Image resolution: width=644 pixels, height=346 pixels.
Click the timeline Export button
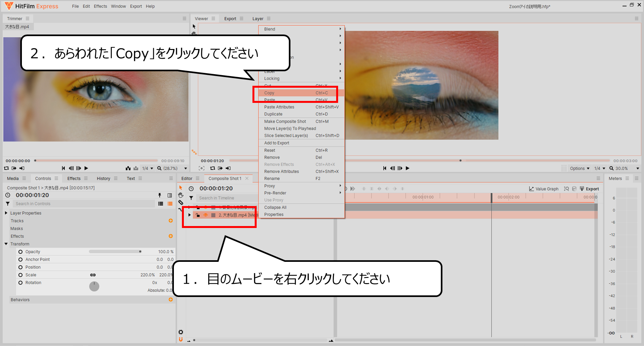point(589,189)
